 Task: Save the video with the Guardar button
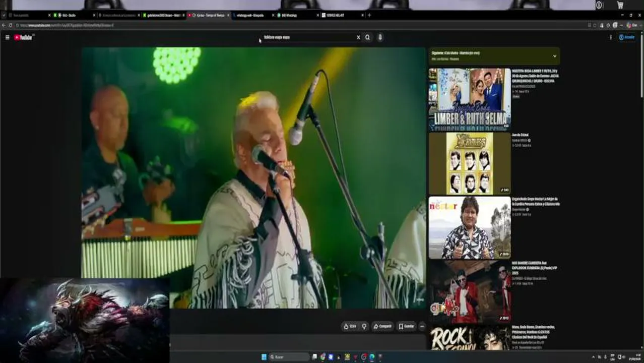point(406,326)
